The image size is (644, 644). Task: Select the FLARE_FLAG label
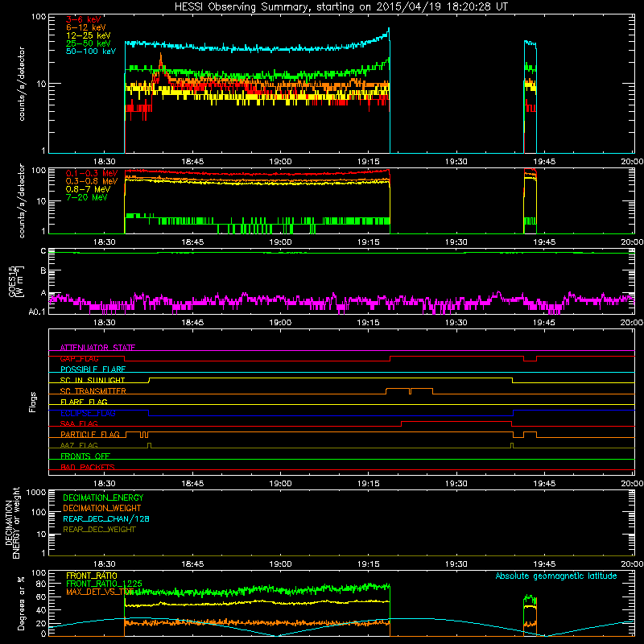click(x=84, y=402)
